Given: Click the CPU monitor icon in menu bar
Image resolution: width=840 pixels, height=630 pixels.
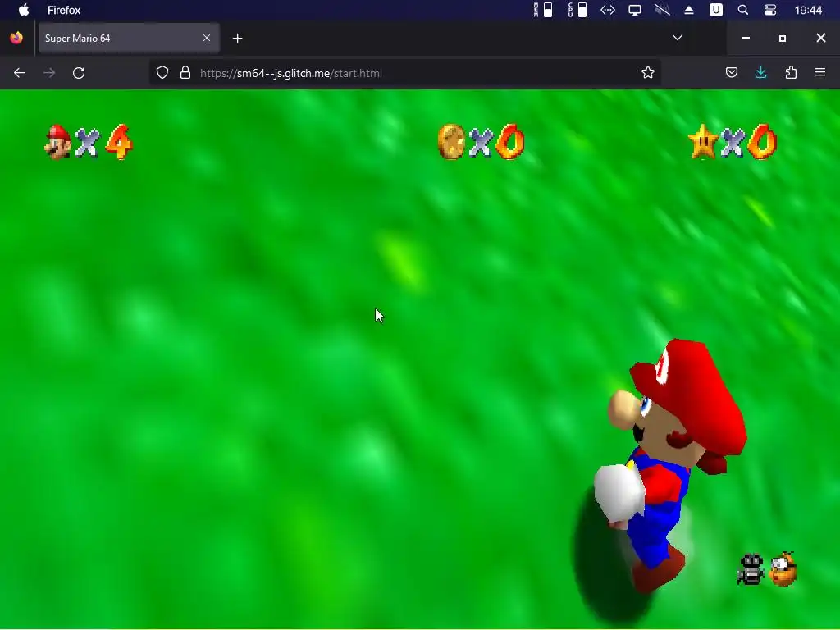Looking at the screenshot, I should point(577,10).
